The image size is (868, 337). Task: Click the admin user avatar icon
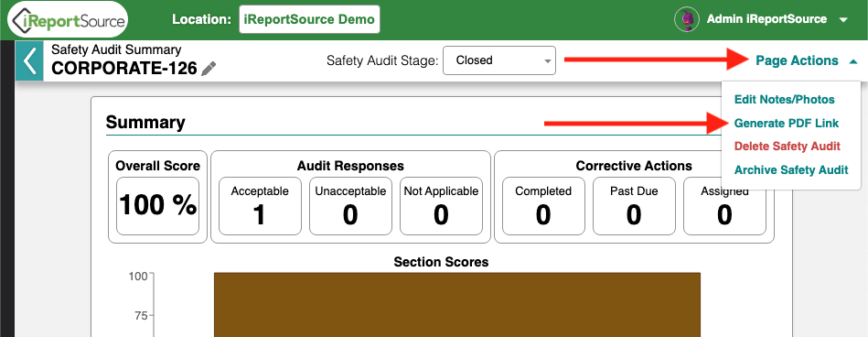pyautogui.click(x=687, y=19)
